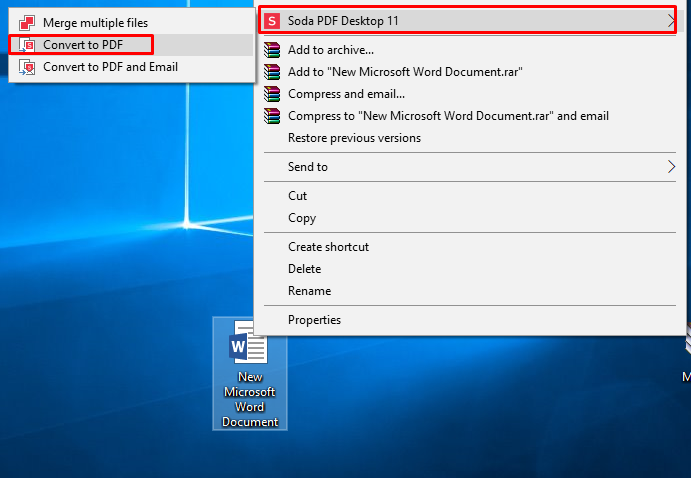Choose Convert to PDF and Email
The height and width of the screenshot is (478, 691).
click(131, 67)
